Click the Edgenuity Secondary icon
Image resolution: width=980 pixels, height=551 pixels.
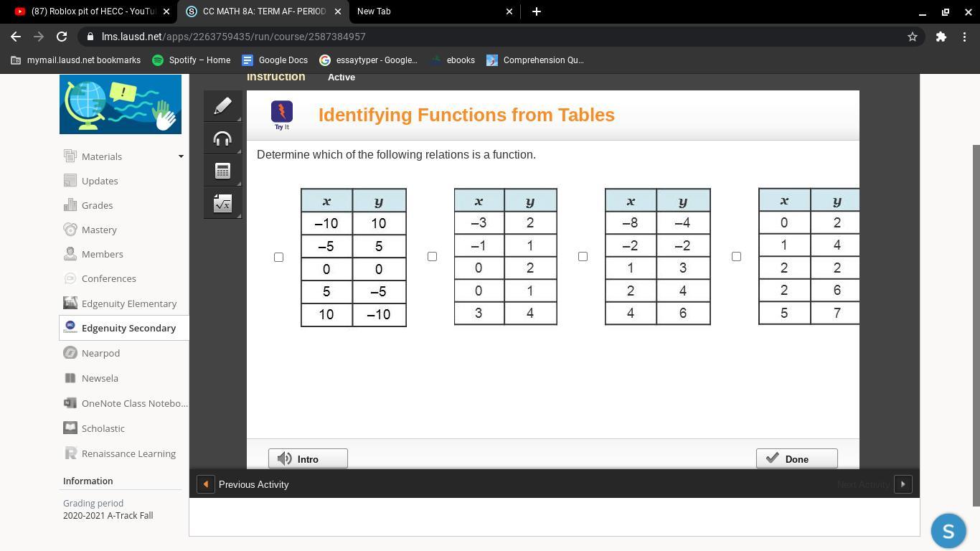pos(70,328)
